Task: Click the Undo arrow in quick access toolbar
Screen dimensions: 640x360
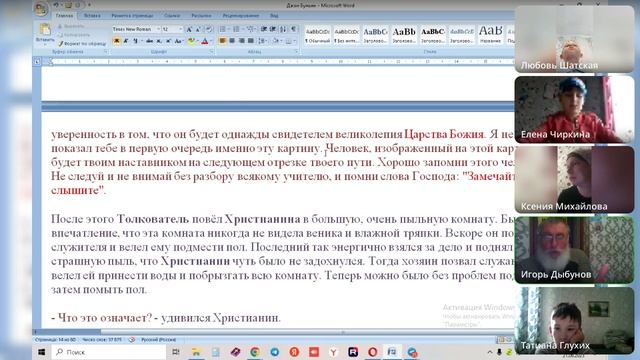Action: click(56, 5)
